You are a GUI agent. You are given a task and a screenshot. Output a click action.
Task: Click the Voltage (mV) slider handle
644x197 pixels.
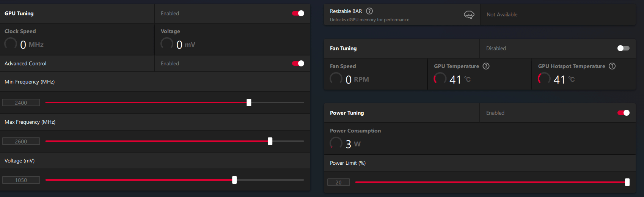[x=234, y=180]
